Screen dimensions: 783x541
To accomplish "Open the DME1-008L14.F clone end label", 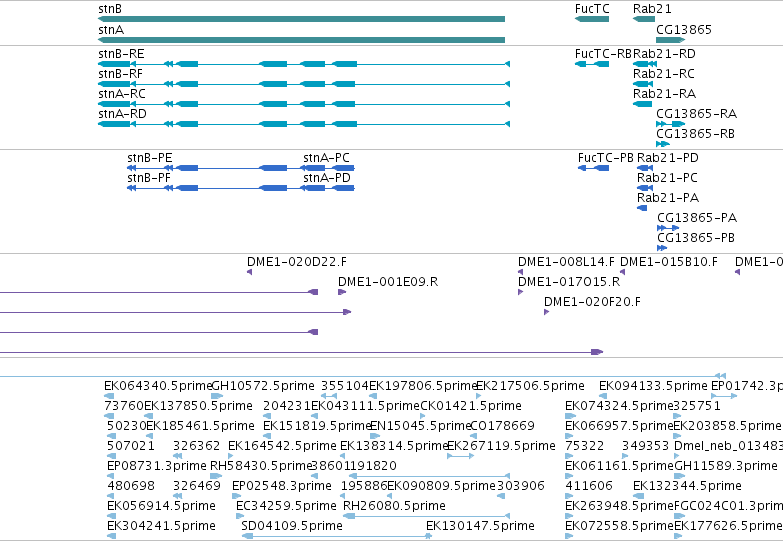I will 566,262.
